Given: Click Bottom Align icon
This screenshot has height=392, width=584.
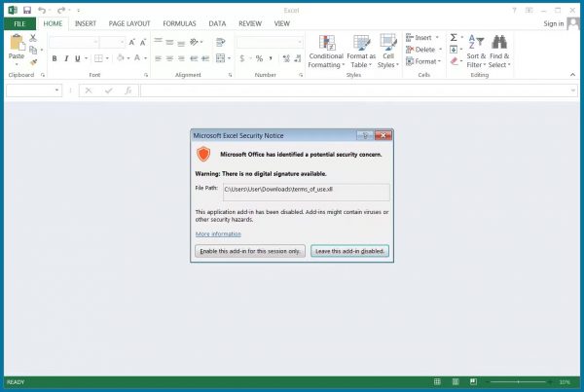Looking at the screenshot, I should pyautogui.click(x=181, y=43).
